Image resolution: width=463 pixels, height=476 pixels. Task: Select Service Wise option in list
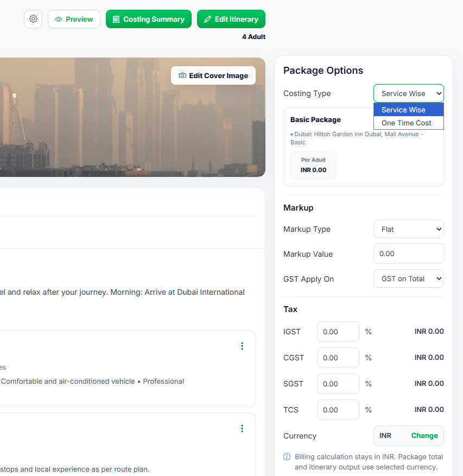(409, 110)
